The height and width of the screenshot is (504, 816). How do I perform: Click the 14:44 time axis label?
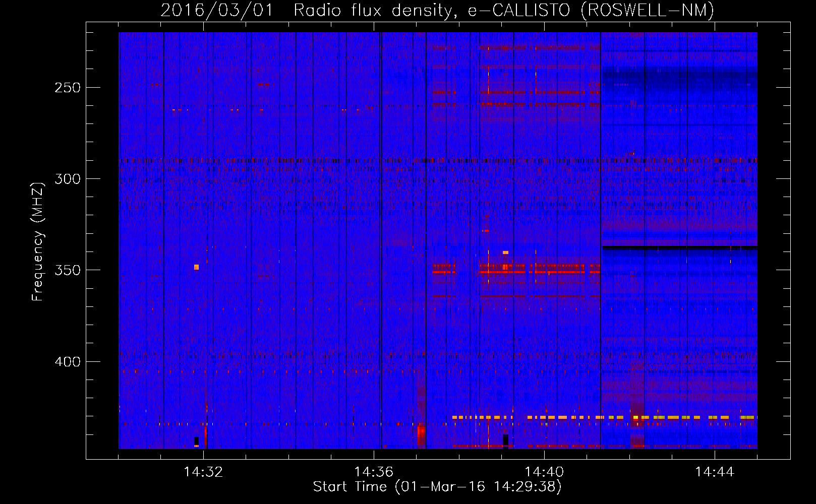click(714, 472)
